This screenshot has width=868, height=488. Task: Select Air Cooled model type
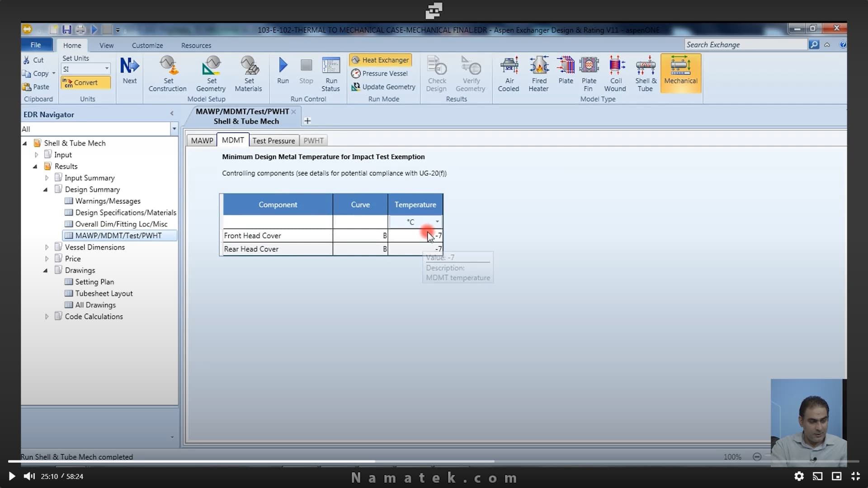pos(509,74)
